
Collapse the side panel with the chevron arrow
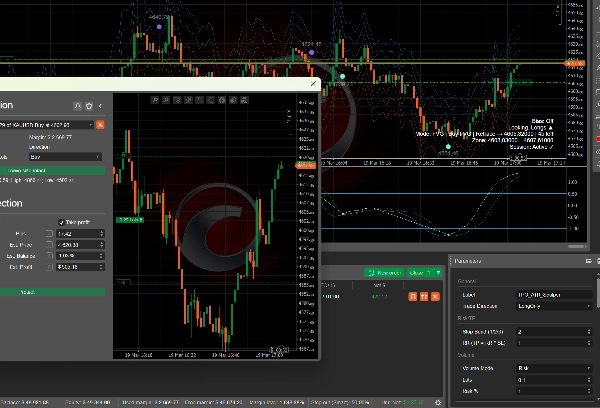100,106
